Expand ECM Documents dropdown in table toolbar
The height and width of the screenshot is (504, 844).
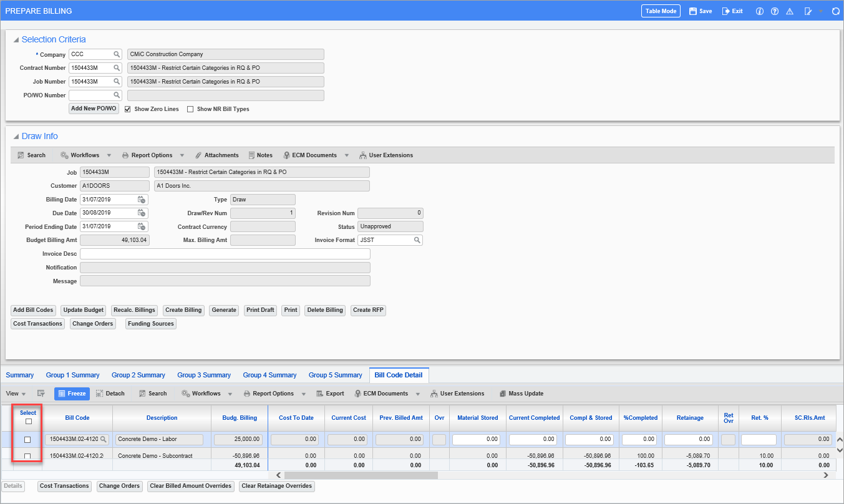(x=417, y=394)
